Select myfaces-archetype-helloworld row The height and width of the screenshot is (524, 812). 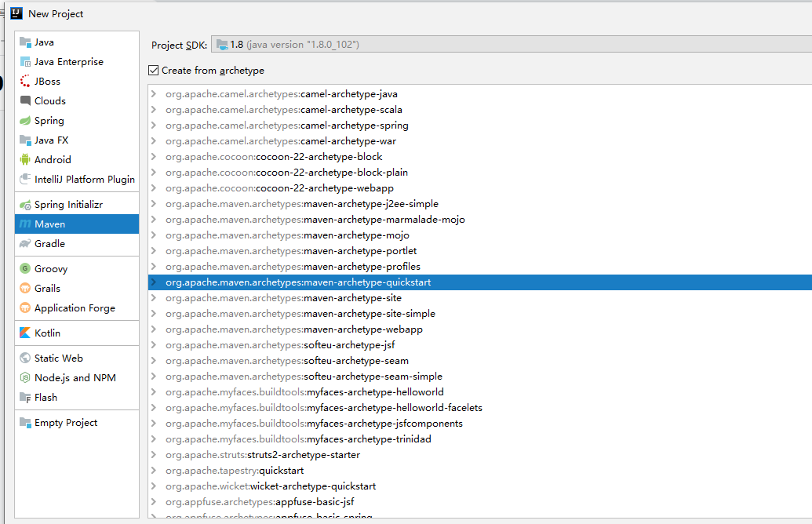pyautogui.click(x=479, y=392)
